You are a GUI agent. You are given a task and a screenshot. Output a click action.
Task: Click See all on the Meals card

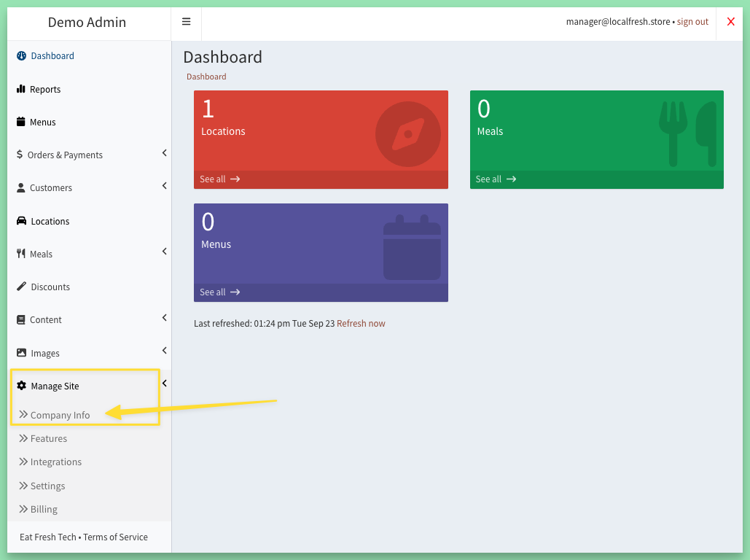(x=496, y=179)
